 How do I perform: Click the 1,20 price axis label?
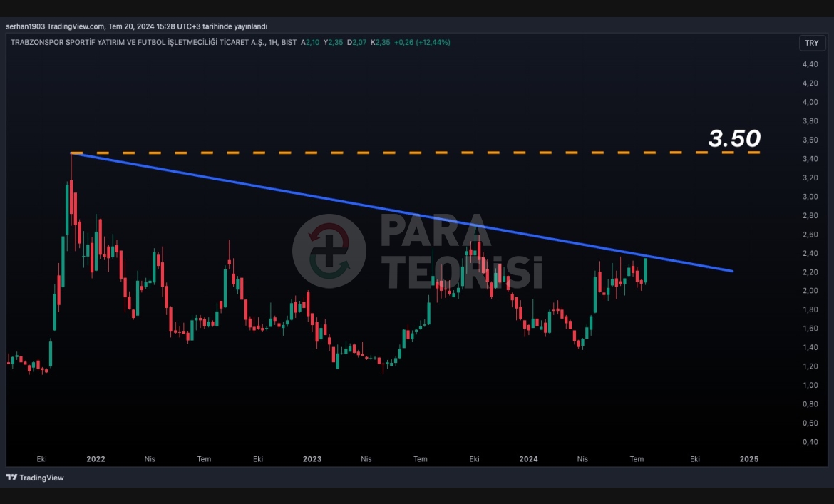(810, 366)
